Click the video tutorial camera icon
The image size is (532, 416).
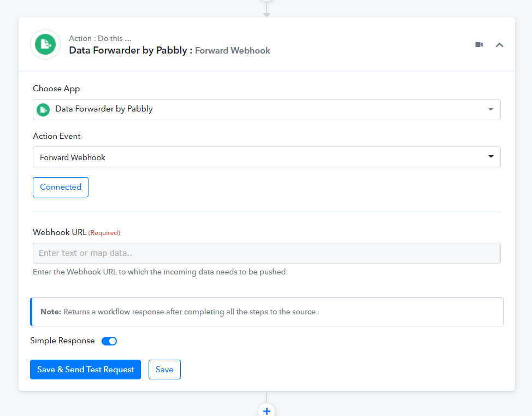(478, 44)
